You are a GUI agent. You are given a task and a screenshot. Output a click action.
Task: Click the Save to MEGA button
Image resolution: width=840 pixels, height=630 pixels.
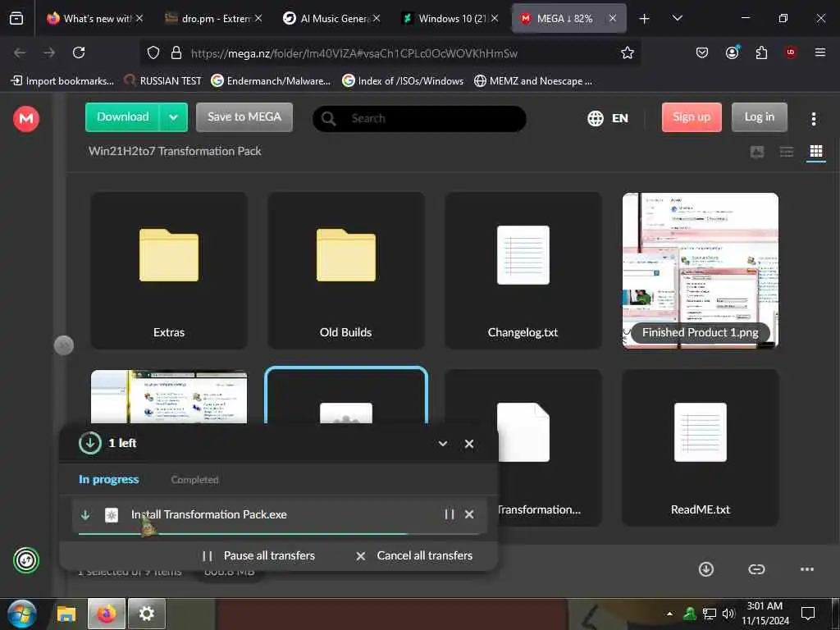click(x=244, y=117)
